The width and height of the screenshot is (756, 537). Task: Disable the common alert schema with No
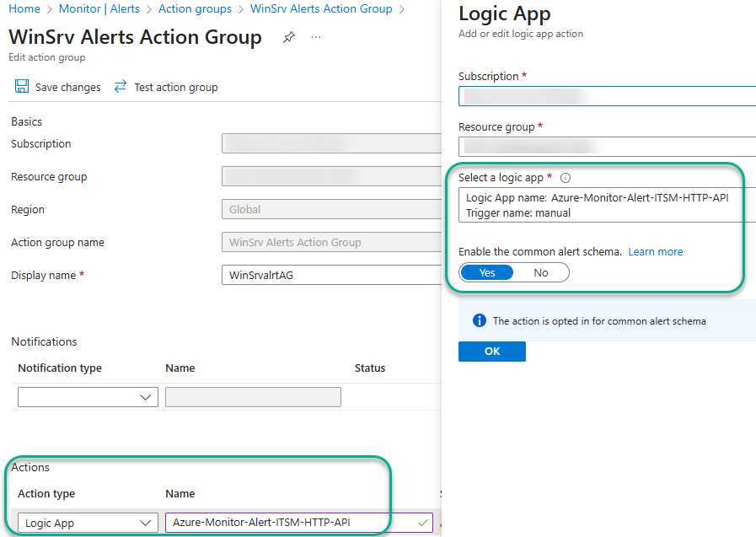[x=541, y=272]
